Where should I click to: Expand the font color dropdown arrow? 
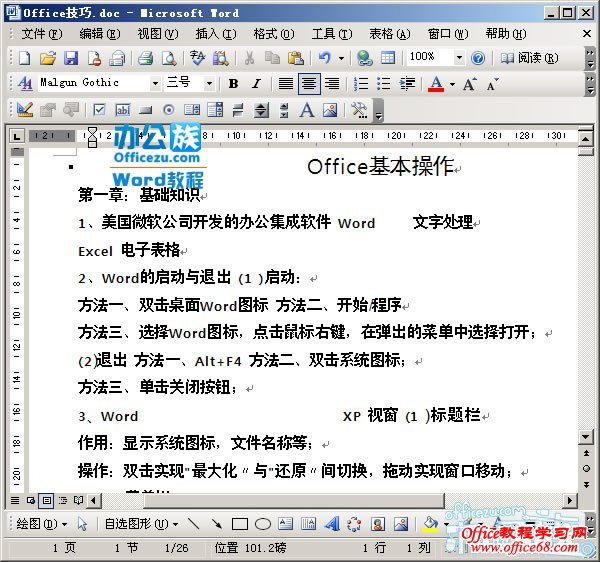pyautogui.click(x=452, y=84)
